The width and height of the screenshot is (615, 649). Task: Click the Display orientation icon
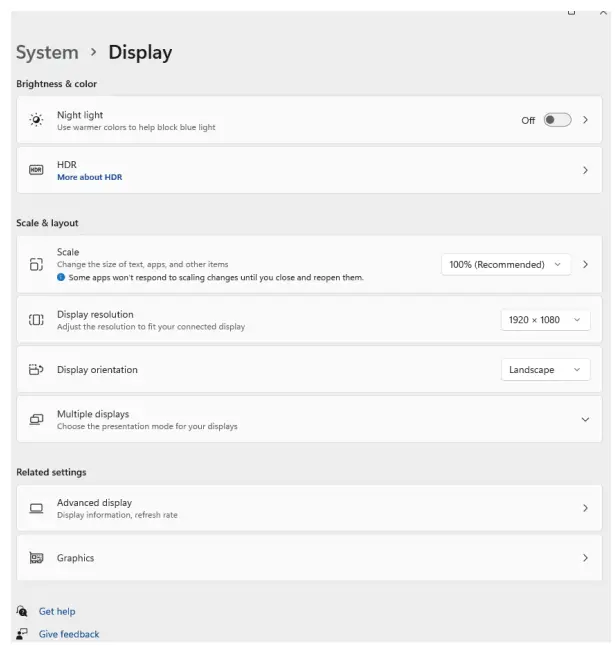[x=36, y=370]
